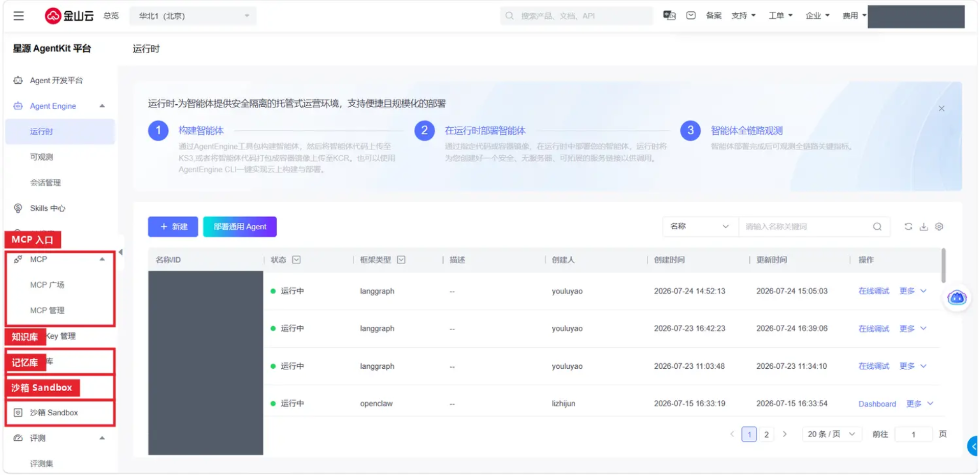Select 可观测 in the sidebar
Viewport: 980px width, 475px height.
[x=41, y=157]
